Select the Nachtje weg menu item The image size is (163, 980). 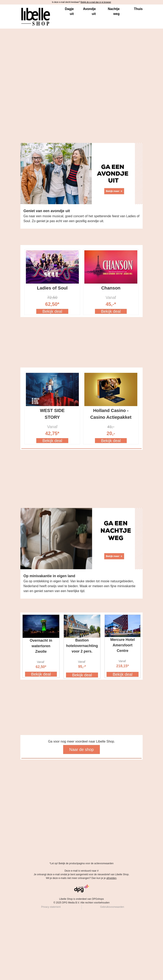114,11
